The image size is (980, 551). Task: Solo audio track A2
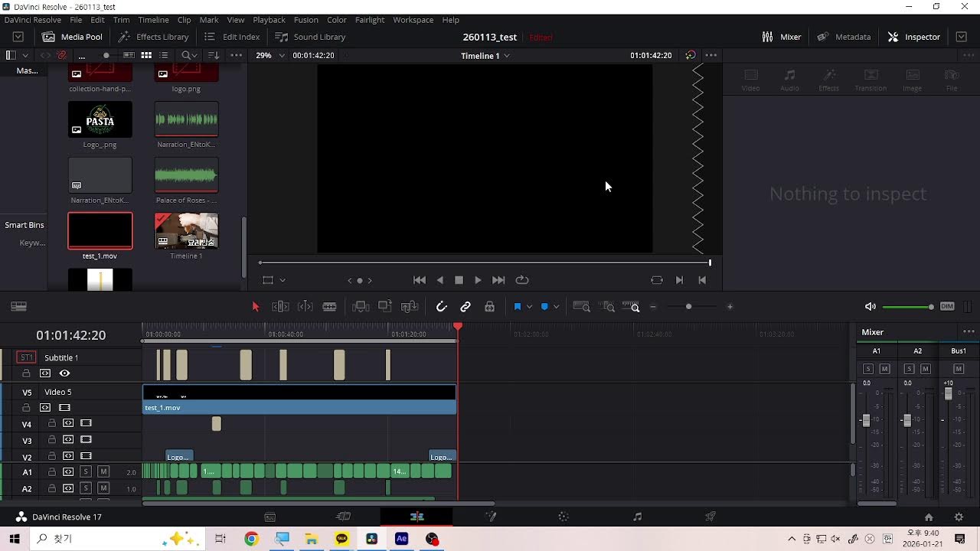click(x=86, y=488)
